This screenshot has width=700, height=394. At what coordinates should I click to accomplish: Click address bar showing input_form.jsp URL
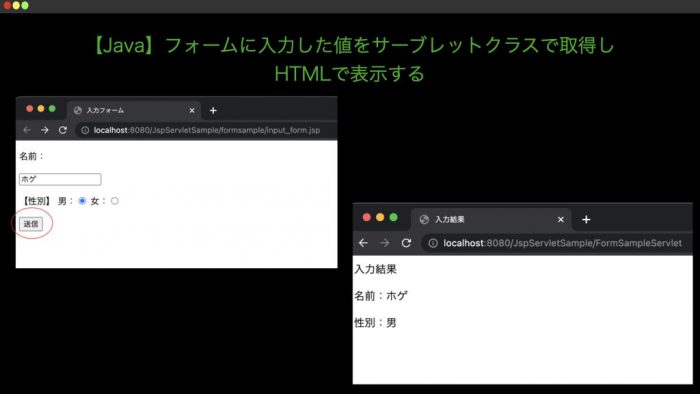pyautogui.click(x=206, y=130)
